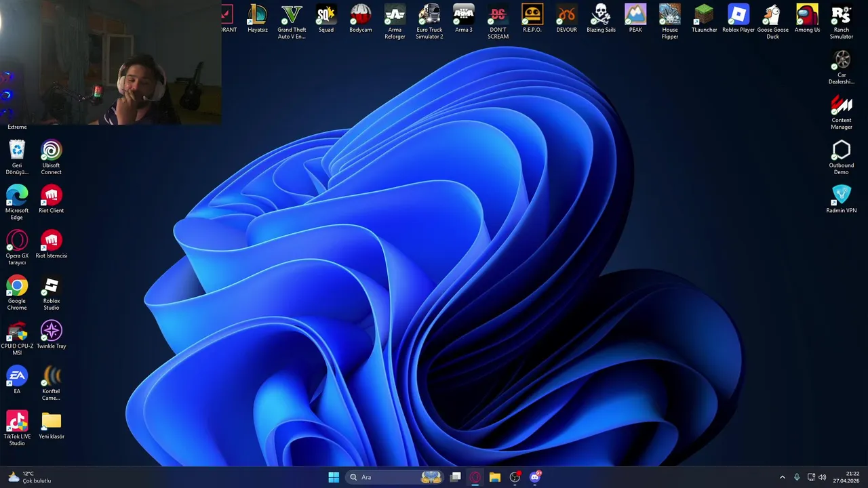868x488 pixels.
Task: Select the Among Us desktop icon
Action: (807, 19)
